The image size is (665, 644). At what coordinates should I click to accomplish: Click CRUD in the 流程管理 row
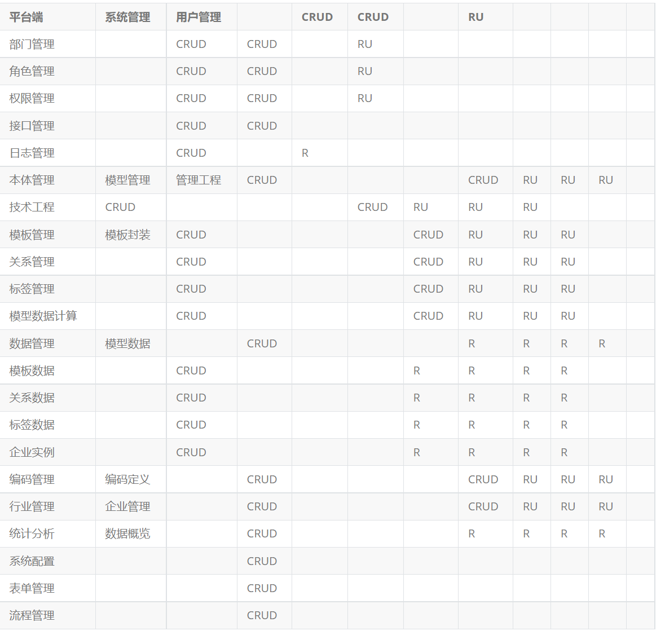click(x=262, y=615)
